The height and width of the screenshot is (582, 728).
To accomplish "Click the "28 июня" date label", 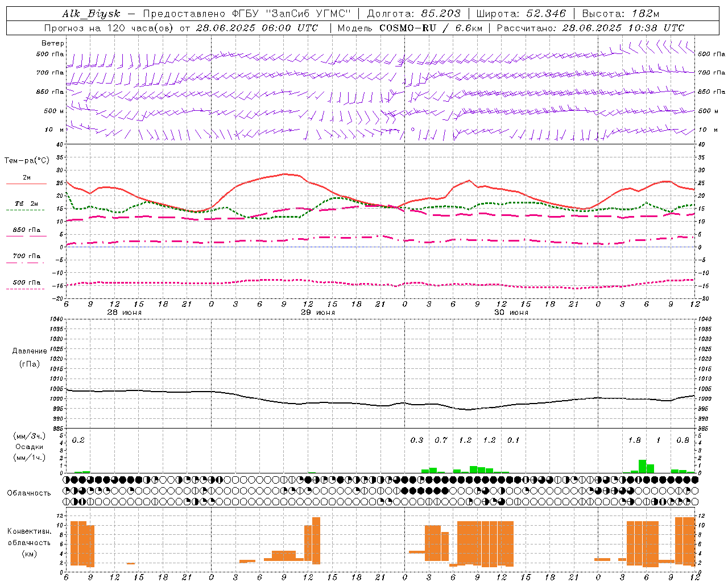I will pyautogui.click(x=125, y=313).
